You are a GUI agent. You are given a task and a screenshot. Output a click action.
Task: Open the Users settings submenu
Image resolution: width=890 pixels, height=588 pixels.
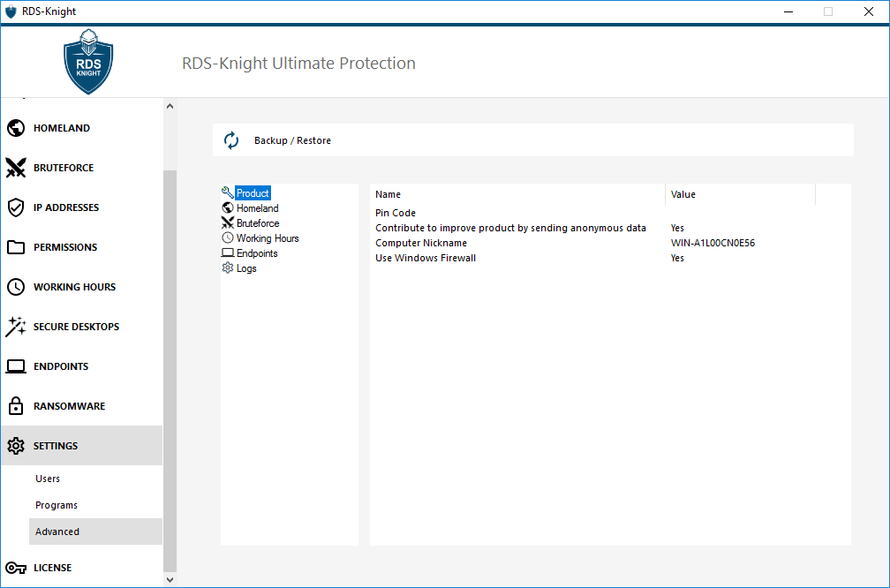pos(48,479)
